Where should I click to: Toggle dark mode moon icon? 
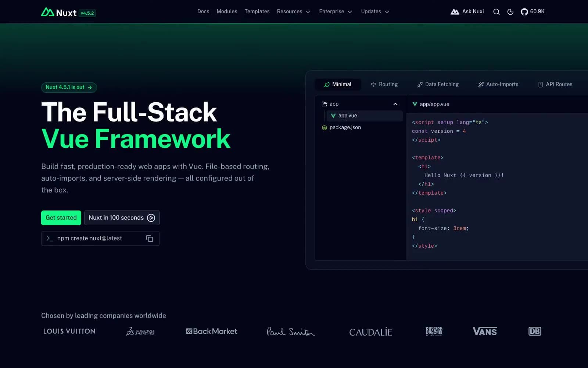tap(510, 12)
